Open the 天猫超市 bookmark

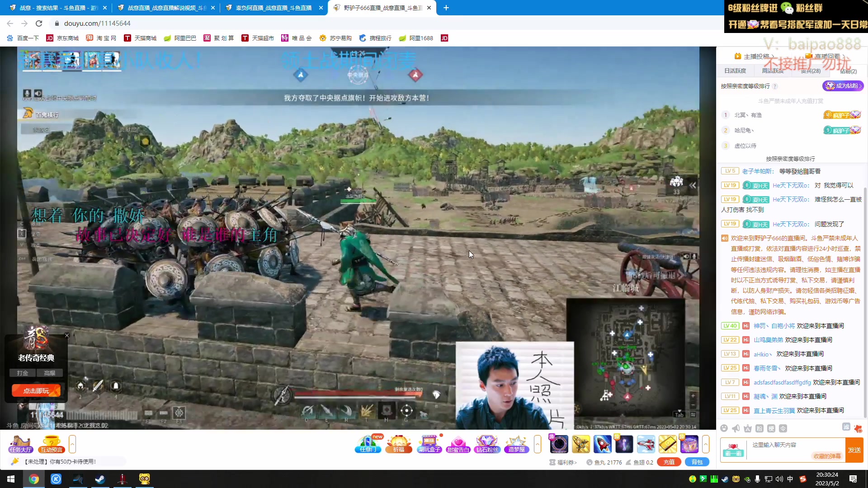coord(258,38)
